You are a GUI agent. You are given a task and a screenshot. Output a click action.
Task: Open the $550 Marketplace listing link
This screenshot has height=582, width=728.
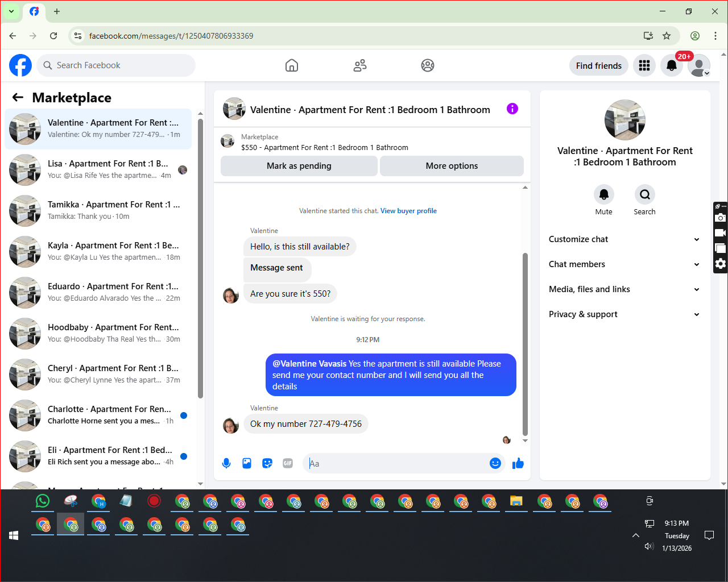(325, 147)
